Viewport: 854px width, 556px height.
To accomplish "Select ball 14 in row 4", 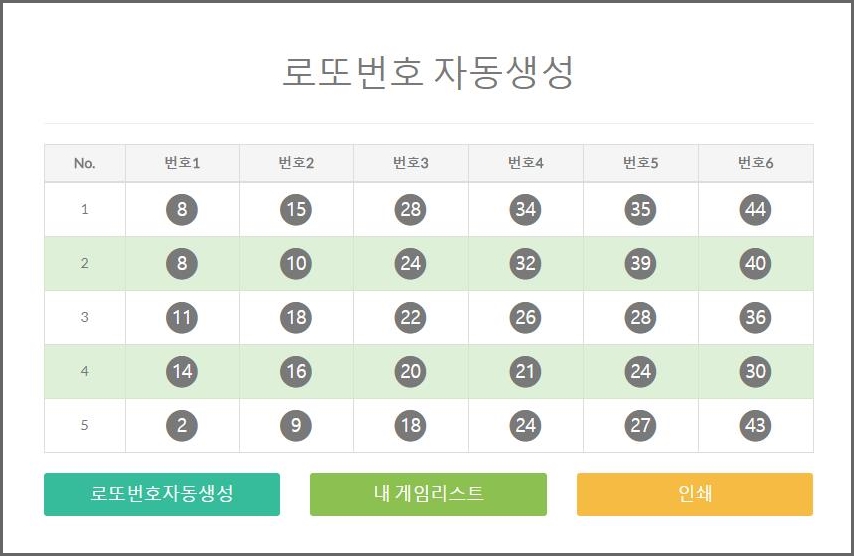I will coord(182,371).
